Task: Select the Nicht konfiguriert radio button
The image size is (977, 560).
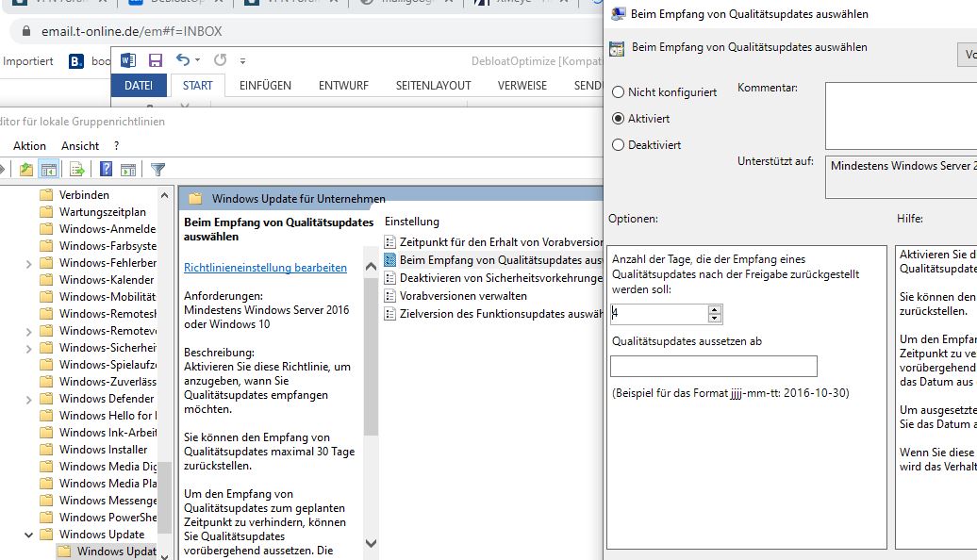Action: pyautogui.click(x=618, y=92)
